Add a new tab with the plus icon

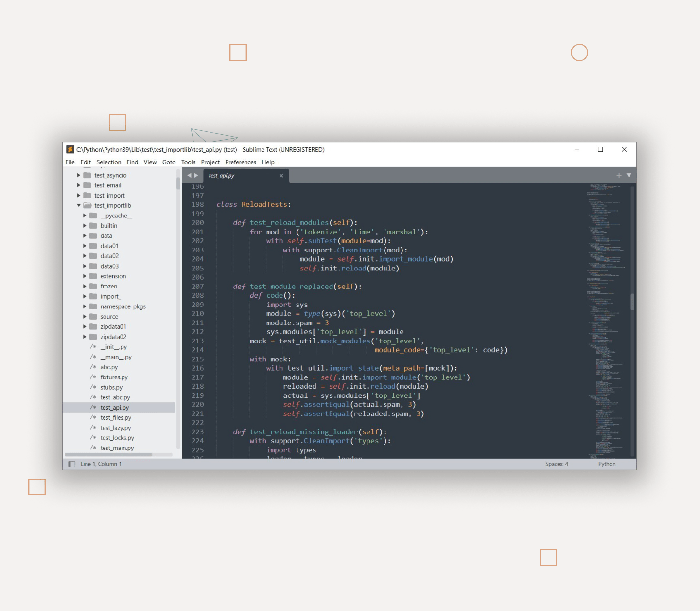[x=619, y=175]
